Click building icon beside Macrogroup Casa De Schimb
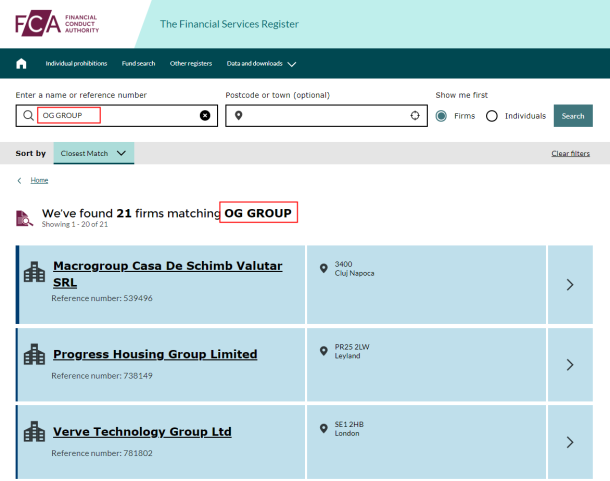The height and width of the screenshot is (481, 610). pos(34,272)
